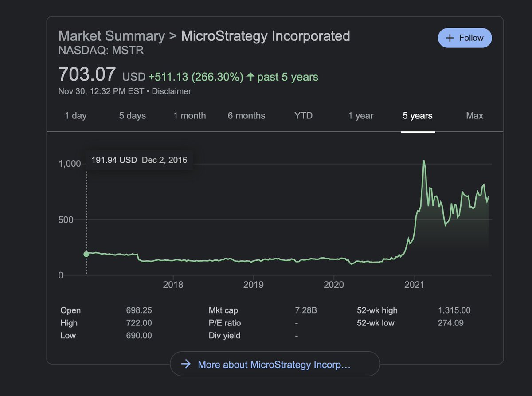Switch to the 5 days tab
Viewport: 532px width, 396px height.
pyautogui.click(x=132, y=116)
